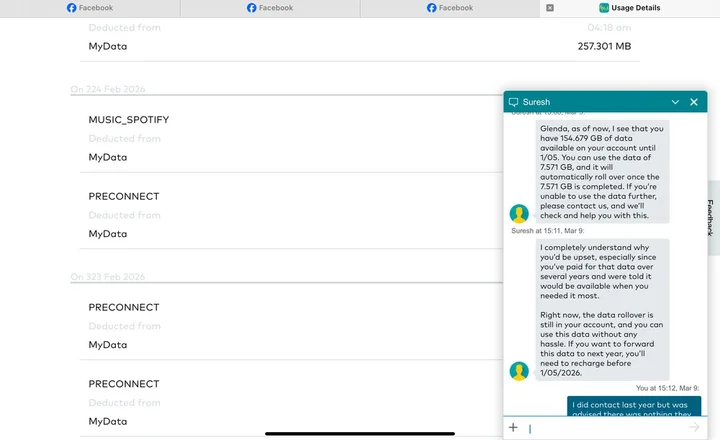Viewport: 720px width, 440px height.
Task: Close the Usage Details tab
Action: tap(550, 8)
